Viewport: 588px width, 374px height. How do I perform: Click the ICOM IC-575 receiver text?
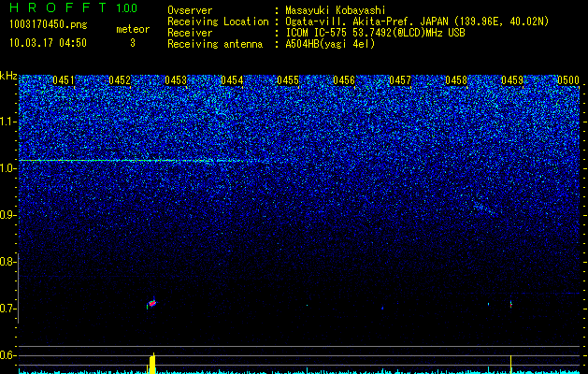[x=375, y=33]
